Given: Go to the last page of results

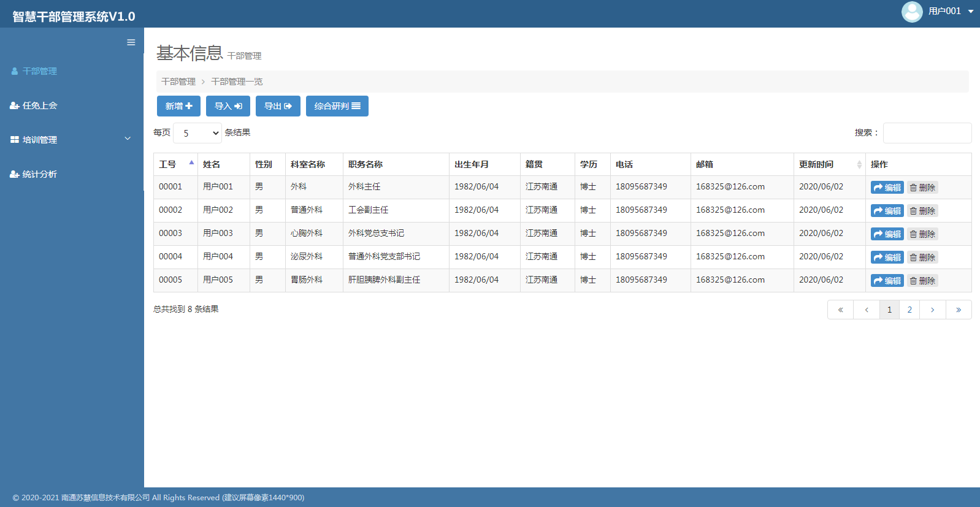Looking at the screenshot, I should click(958, 310).
